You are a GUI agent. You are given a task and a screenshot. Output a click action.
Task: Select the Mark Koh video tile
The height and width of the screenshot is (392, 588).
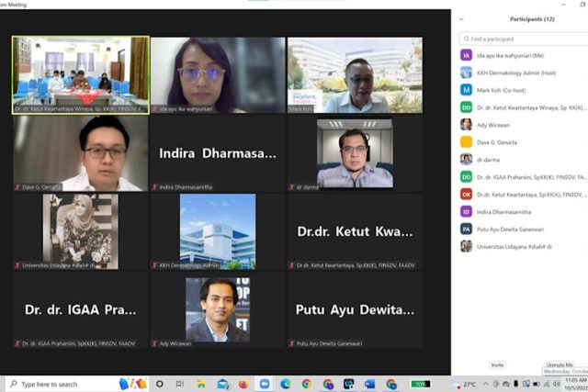tap(355, 75)
